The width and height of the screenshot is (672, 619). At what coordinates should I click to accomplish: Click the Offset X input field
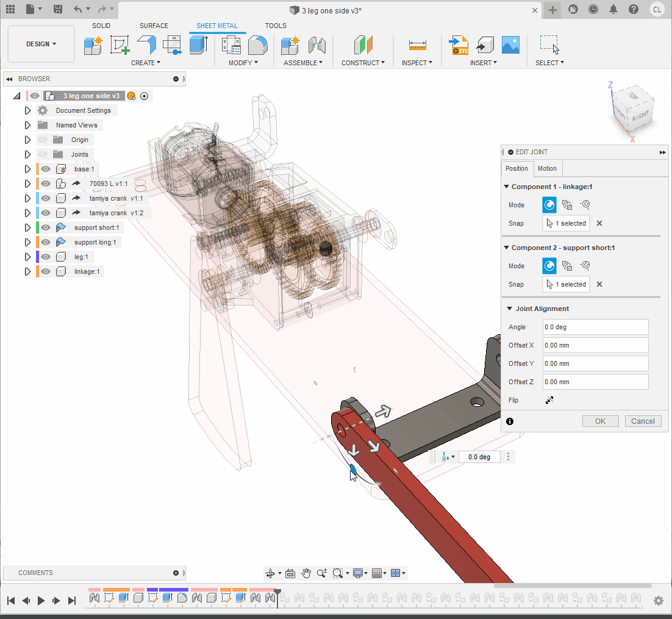coord(595,345)
